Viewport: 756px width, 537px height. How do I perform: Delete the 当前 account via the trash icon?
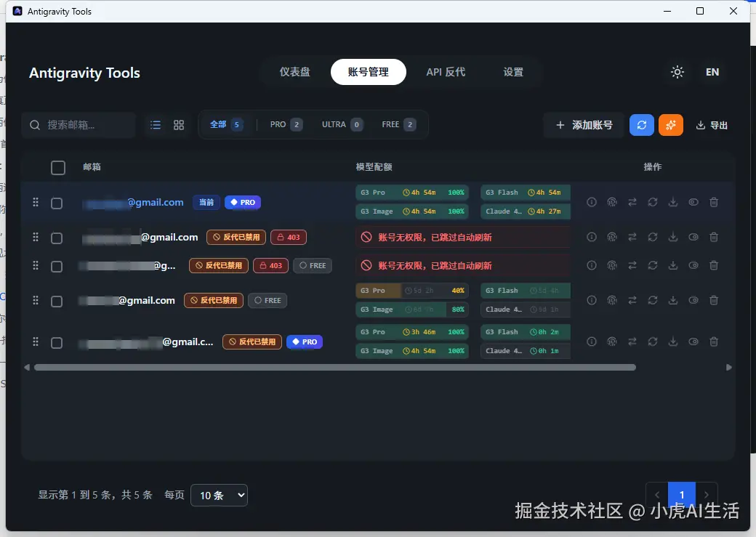tap(714, 202)
